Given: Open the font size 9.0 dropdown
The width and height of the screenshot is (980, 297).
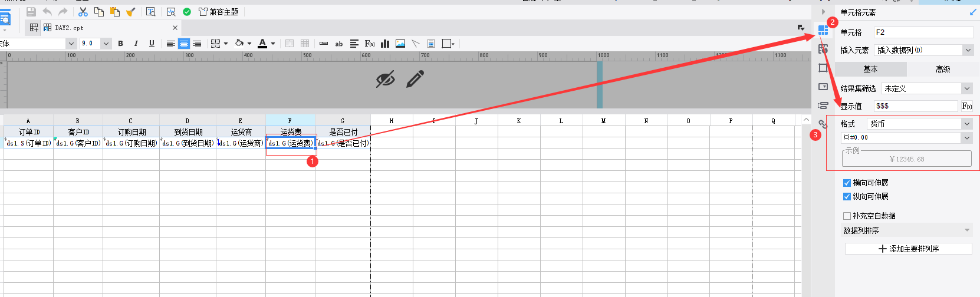Looking at the screenshot, I should pos(106,44).
